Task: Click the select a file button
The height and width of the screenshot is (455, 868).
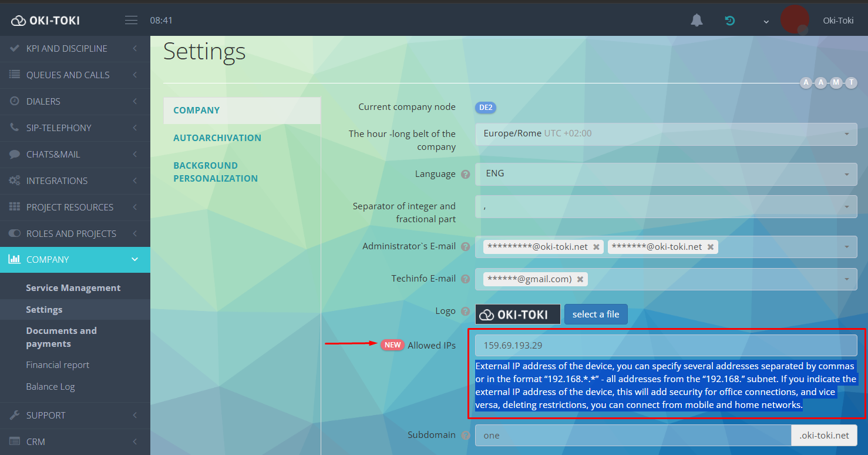Action: tap(596, 314)
